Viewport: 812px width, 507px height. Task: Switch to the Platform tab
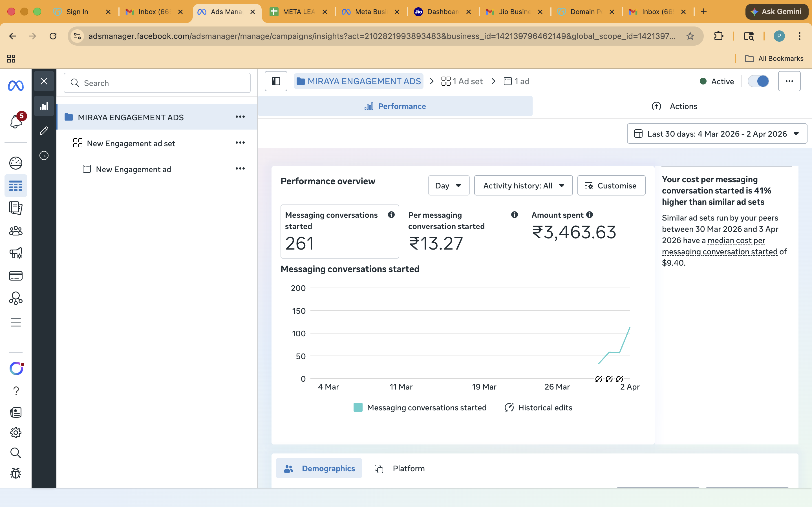408,468
